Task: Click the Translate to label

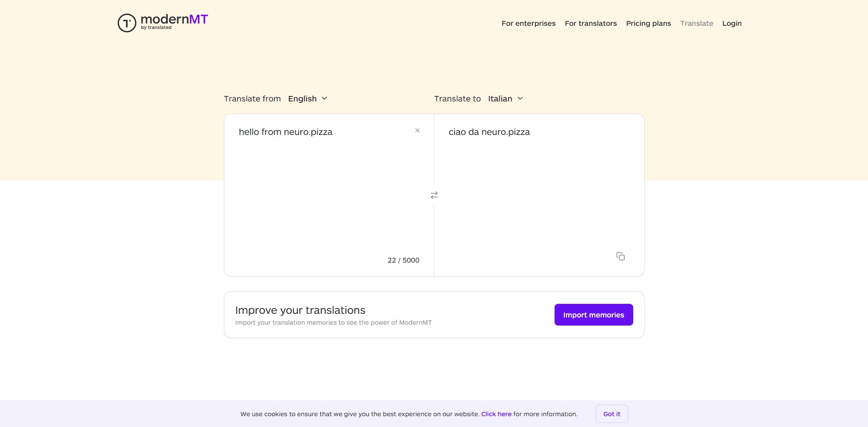Action: point(457,99)
